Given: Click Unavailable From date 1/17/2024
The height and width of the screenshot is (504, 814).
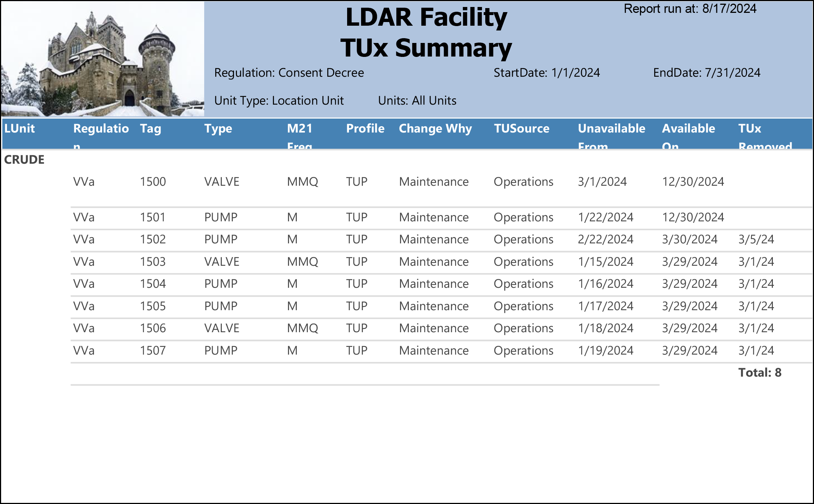Looking at the screenshot, I should [x=606, y=306].
